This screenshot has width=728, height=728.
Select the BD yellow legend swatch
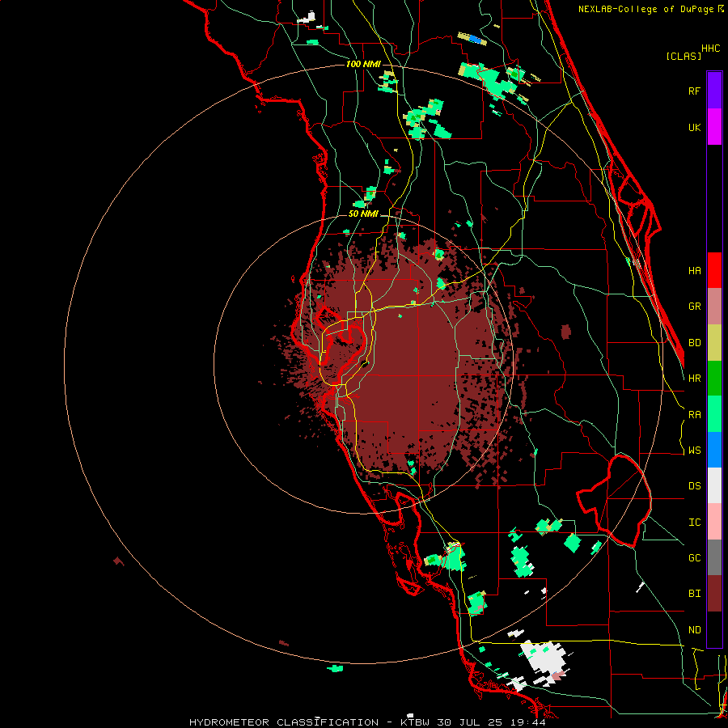[x=714, y=343]
